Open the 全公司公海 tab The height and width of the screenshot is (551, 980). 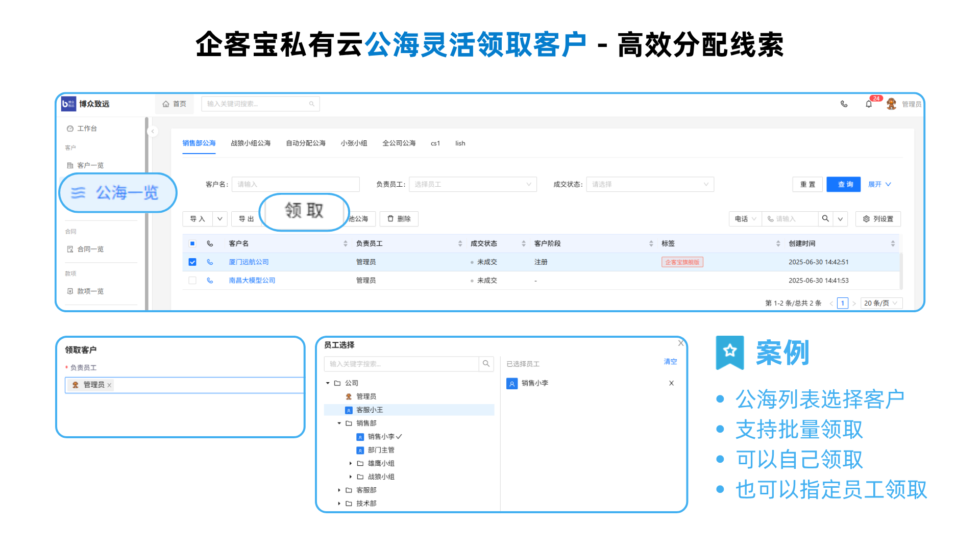[399, 143]
